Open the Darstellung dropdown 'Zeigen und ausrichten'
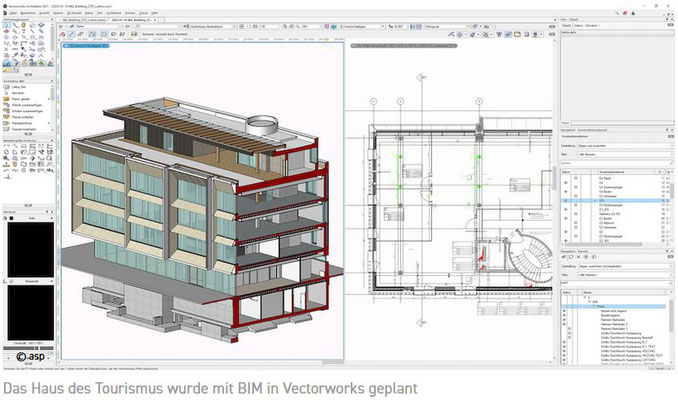Screen dimensions: 678x400 (625, 146)
